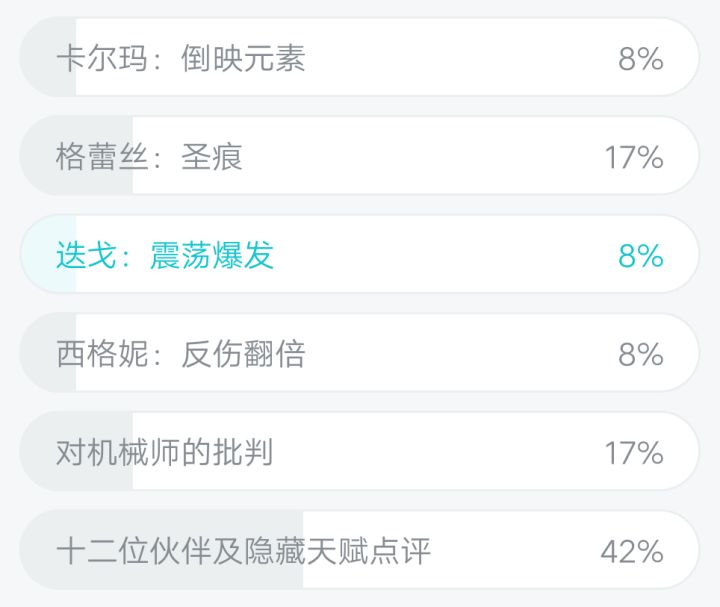
Task: Click the teal text 震荡爆发
Action: [x=212, y=256]
